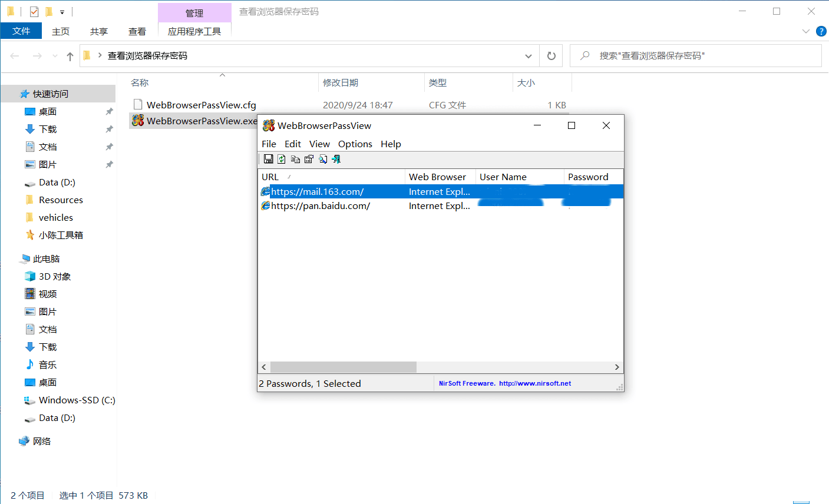The height and width of the screenshot is (504, 829).
Task: Expand the address bar history dropdown
Action: [529, 56]
